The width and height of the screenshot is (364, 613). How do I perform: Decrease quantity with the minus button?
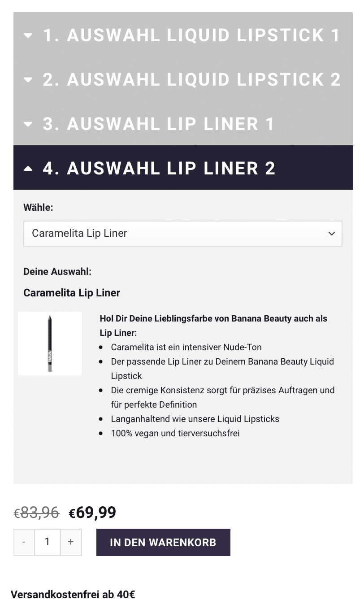pos(24,542)
